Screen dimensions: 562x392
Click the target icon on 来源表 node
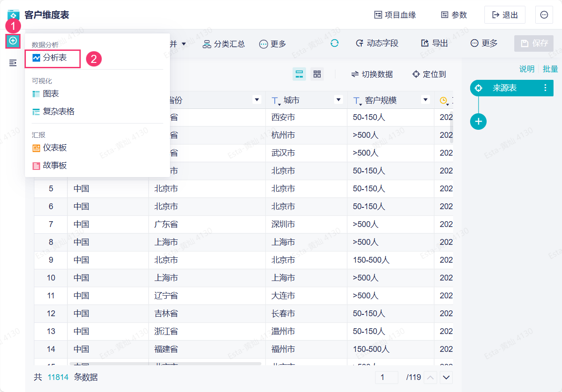pyautogui.click(x=479, y=88)
